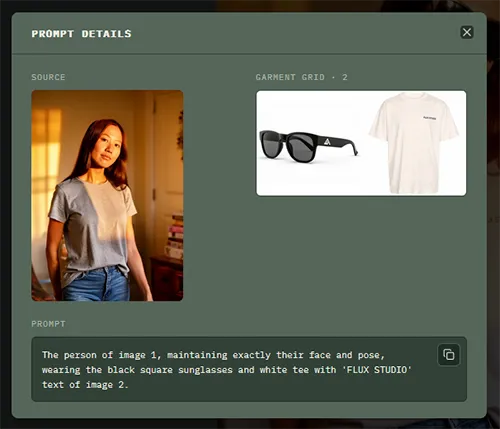
Task: Copy the prompt text to clipboard
Action: pyautogui.click(x=448, y=354)
